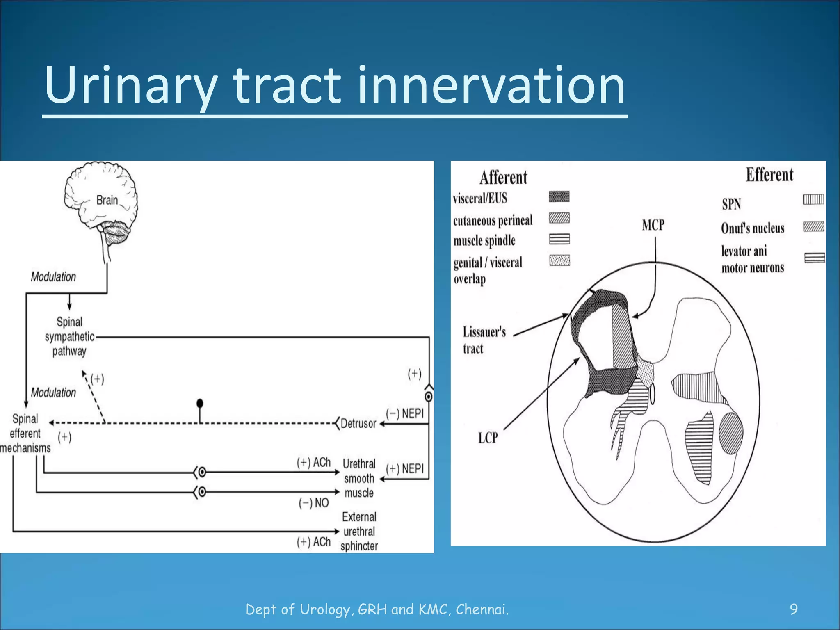This screenshot has width=840, height=630.
Task: Click the slide number 9
Action: point(794,609)
